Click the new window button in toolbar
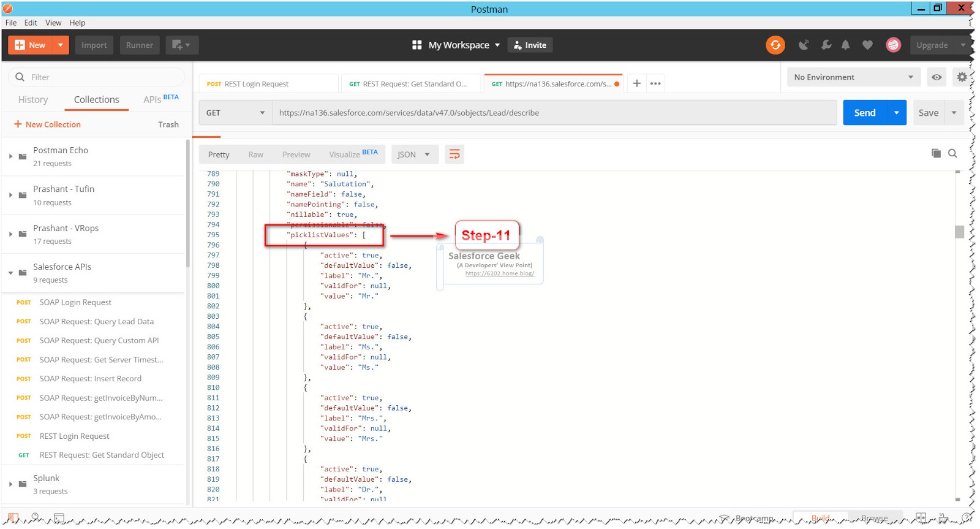980x529 pixels. point(181,45)
